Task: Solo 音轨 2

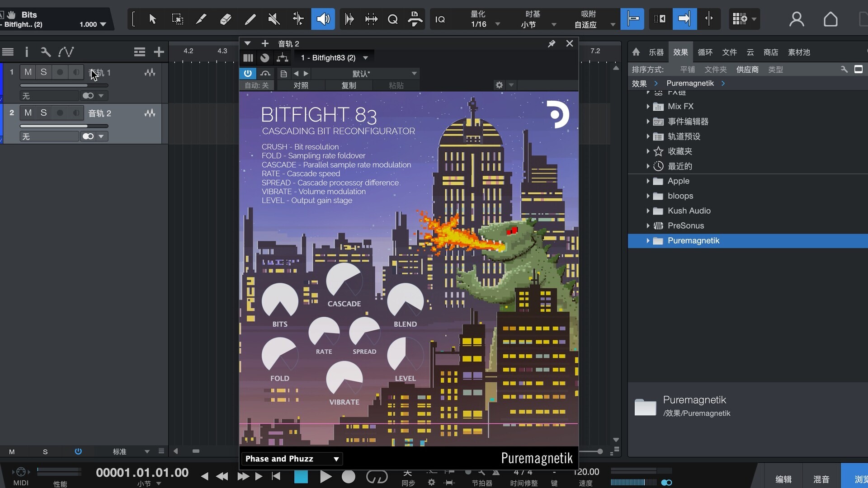Action: (x=43, y=113)
